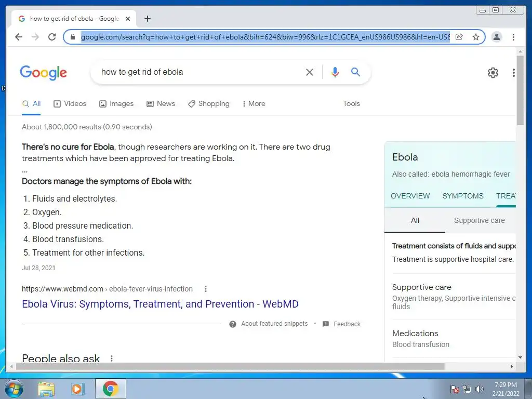Select the Chrome taskbar button

tap(111, 389)
